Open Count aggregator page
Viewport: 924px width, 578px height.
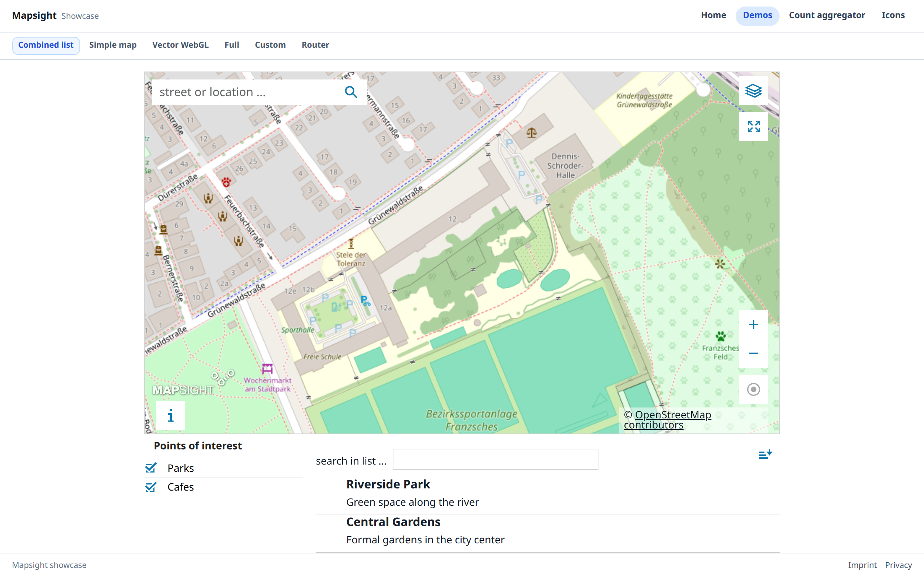pos(827,15)
